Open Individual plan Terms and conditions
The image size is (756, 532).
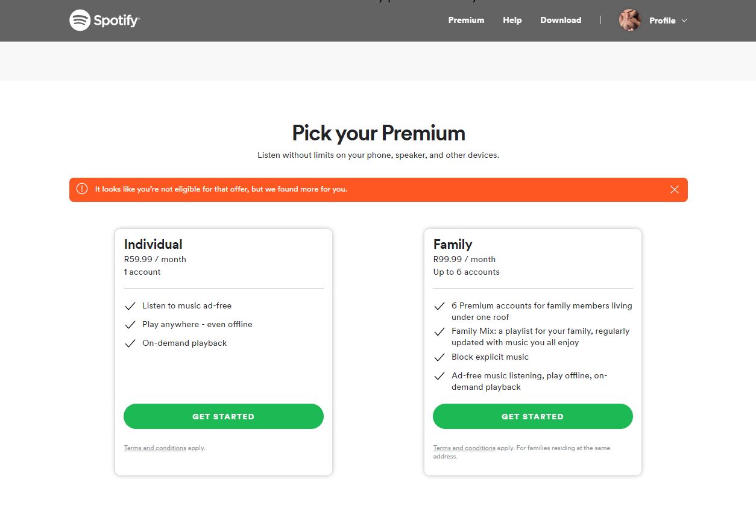point(155,448)
